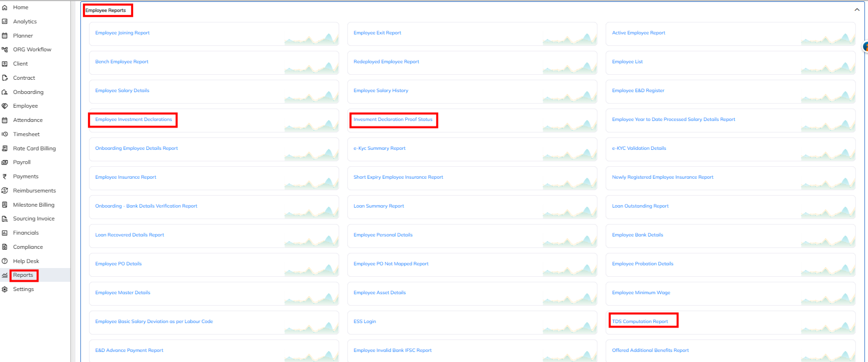
Task: Open Loan Recovered Details Report
Action: tap(129, 235)
